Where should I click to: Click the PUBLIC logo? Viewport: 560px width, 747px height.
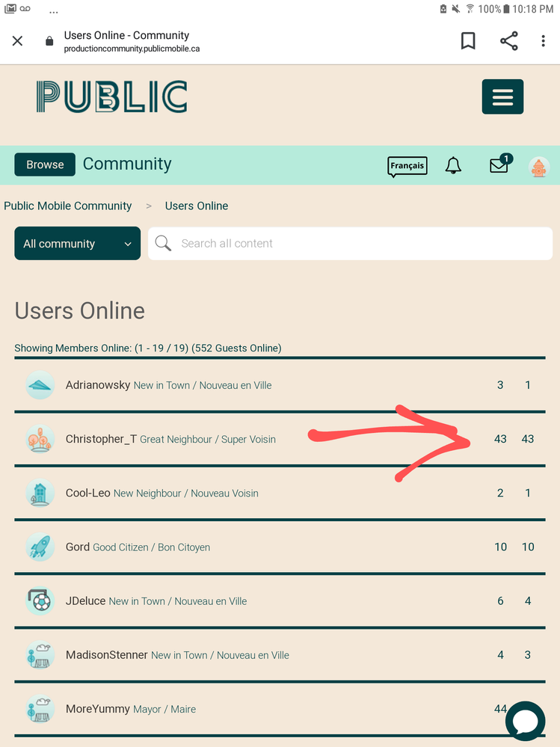coord(112,96)
